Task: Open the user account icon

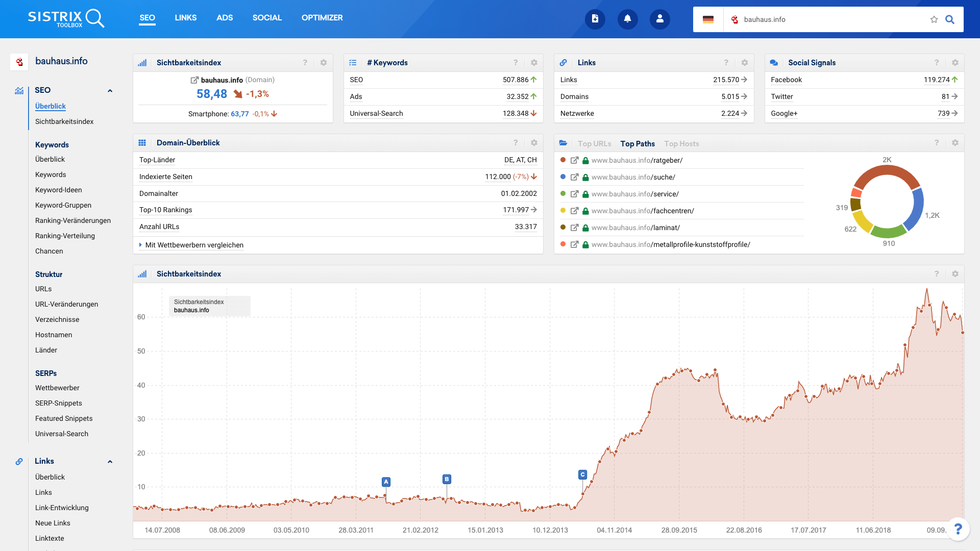Action: click(x=659, y=19)
